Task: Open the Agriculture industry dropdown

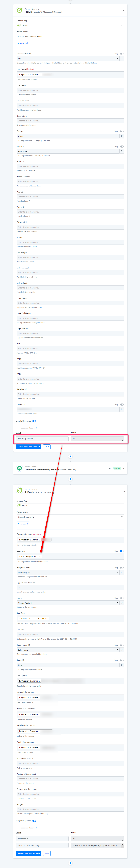Action: click(x=68, y=151)
